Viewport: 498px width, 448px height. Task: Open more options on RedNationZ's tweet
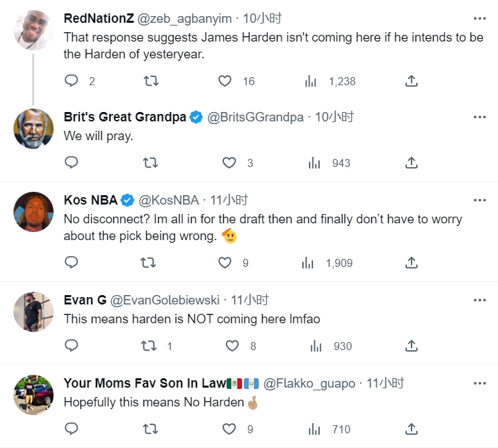point(480,18)
